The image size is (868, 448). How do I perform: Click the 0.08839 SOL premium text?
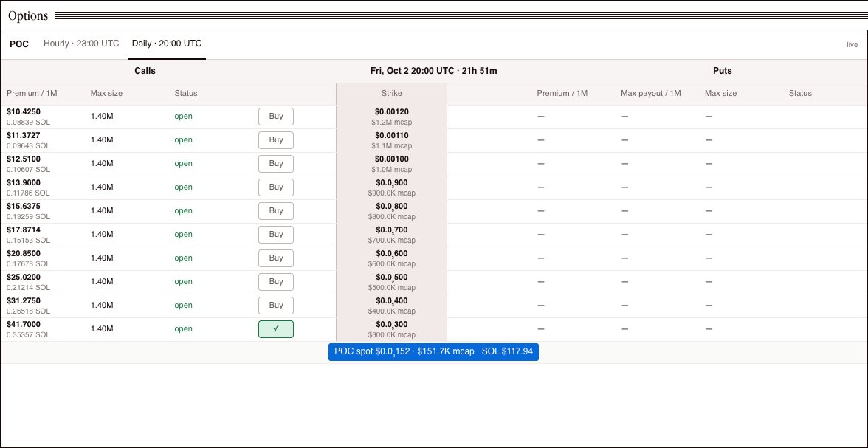pos(28,123)
